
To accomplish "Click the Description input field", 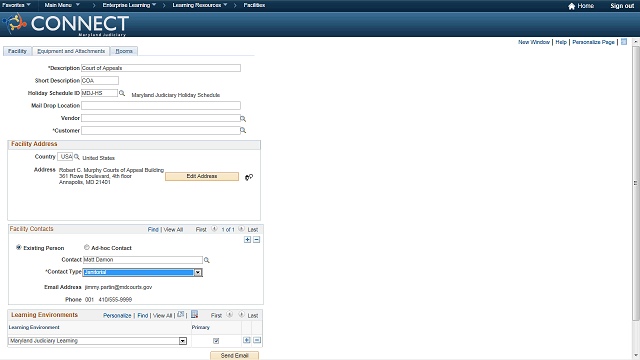I will click(x=161, y=68).
